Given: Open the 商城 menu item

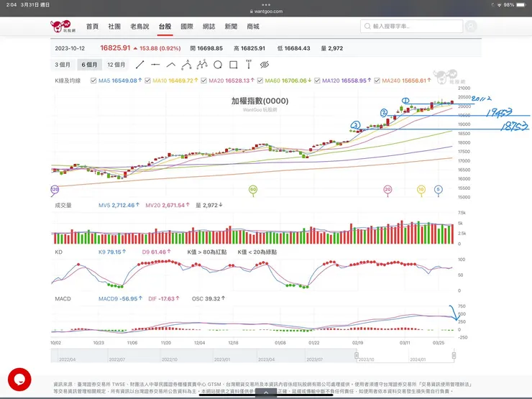Looking at the screenshot, I should click(253, 26).
